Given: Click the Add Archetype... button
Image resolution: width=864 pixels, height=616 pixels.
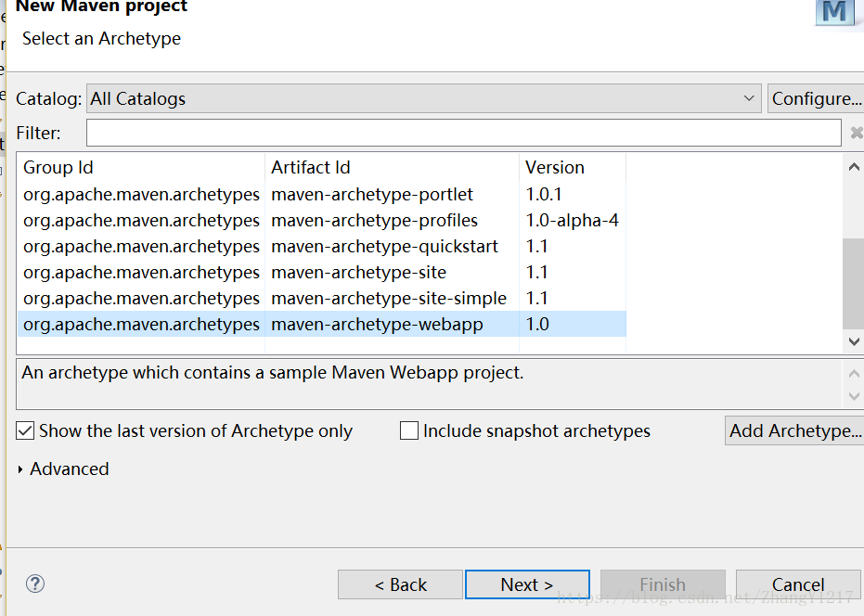Looking at the screenshot, I should (794, 430).
